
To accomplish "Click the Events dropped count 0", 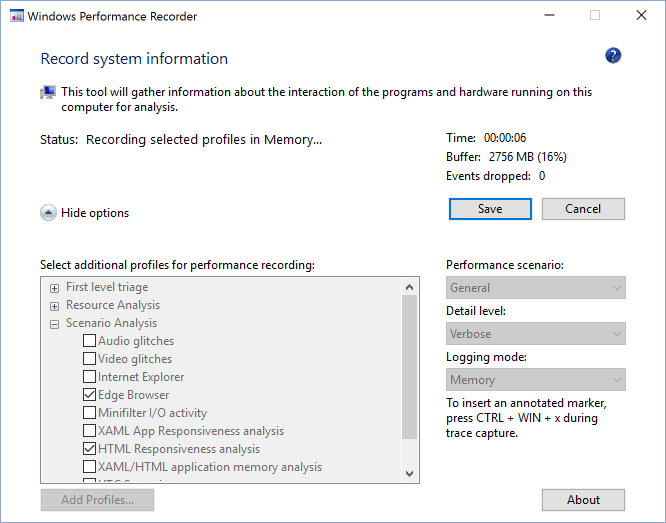I will click(x=542, y=176).
